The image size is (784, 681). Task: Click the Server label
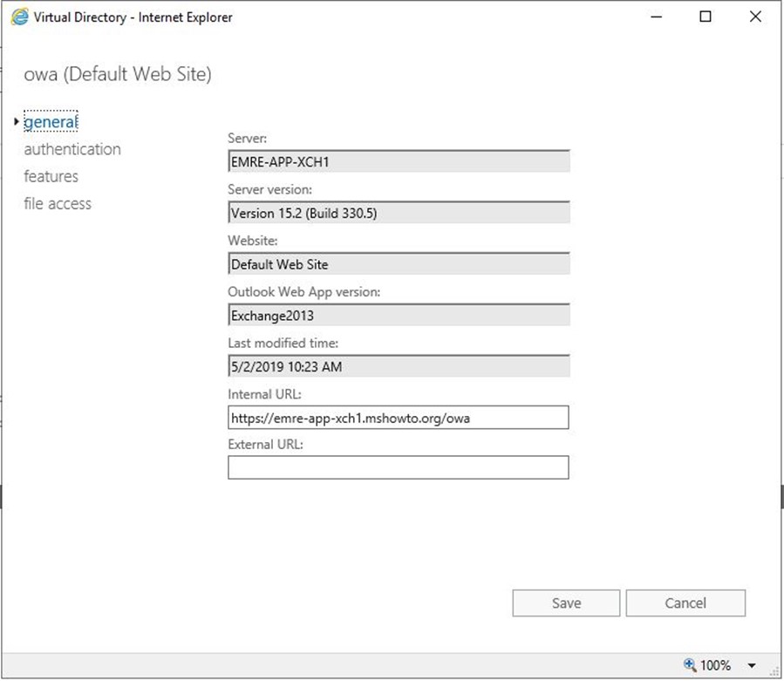(x=248, y=138)
